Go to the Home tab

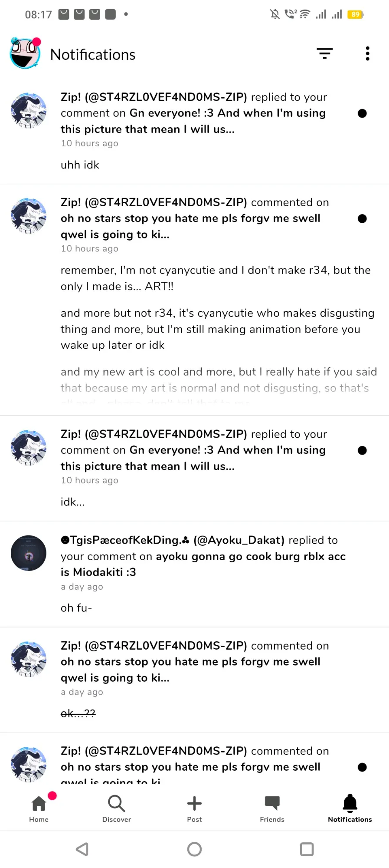pyautogui.click(x=39, y=808)
